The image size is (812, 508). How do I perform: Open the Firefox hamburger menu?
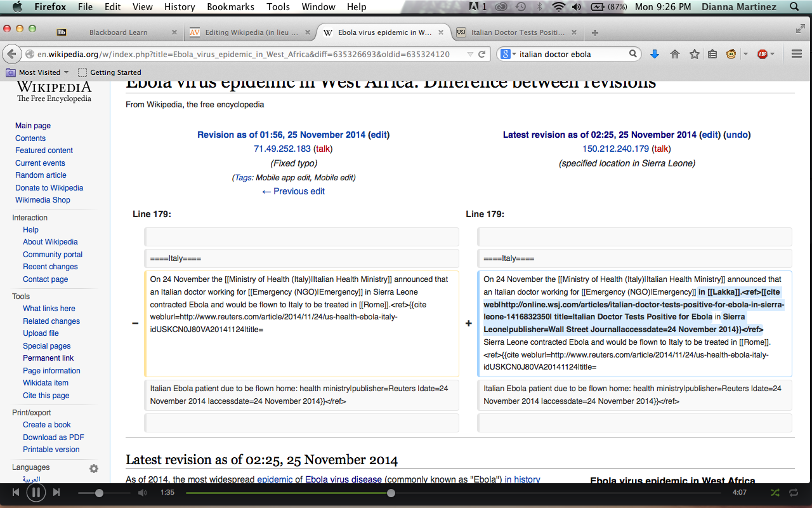coord(797,55)
